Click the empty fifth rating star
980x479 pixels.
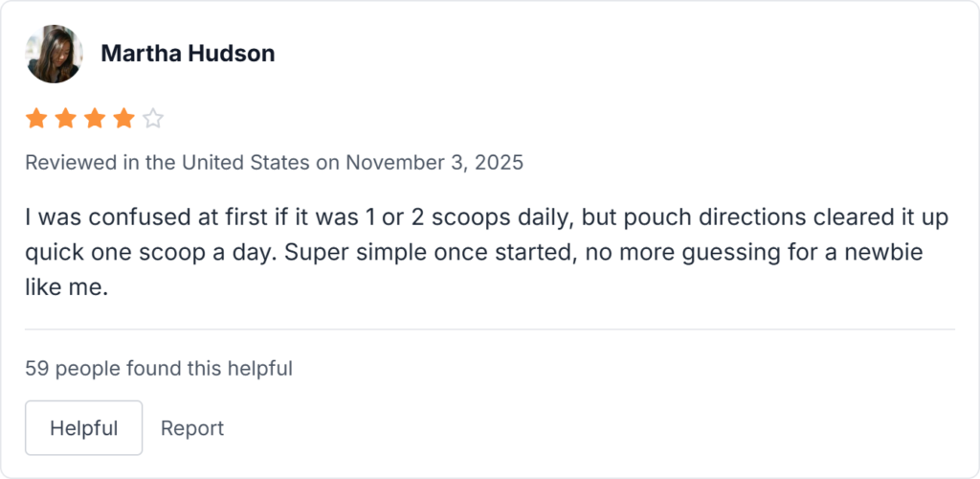[x=153, y=119]
